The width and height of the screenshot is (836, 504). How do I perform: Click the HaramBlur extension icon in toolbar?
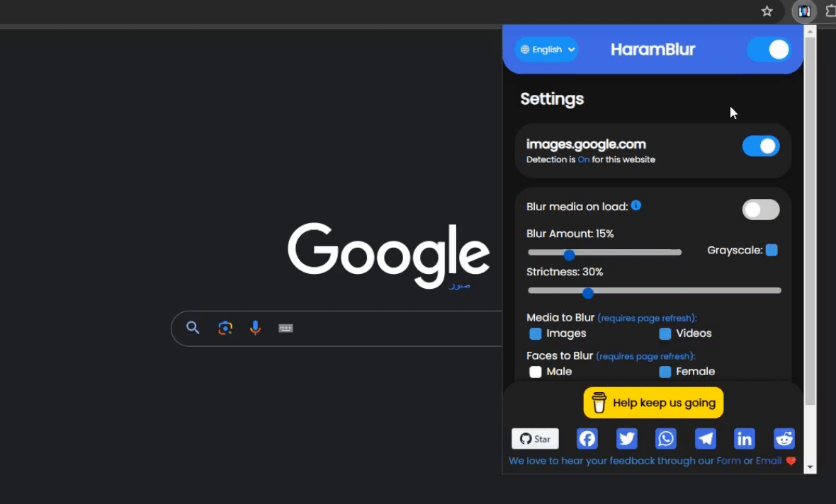[x=804, y=11]
